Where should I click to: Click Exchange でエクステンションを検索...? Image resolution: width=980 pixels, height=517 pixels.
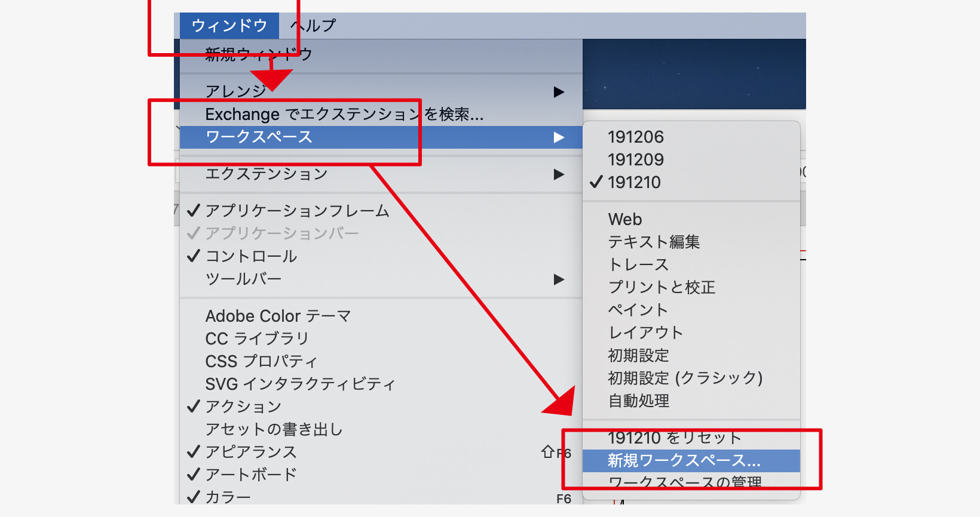(x=344, y=115)
